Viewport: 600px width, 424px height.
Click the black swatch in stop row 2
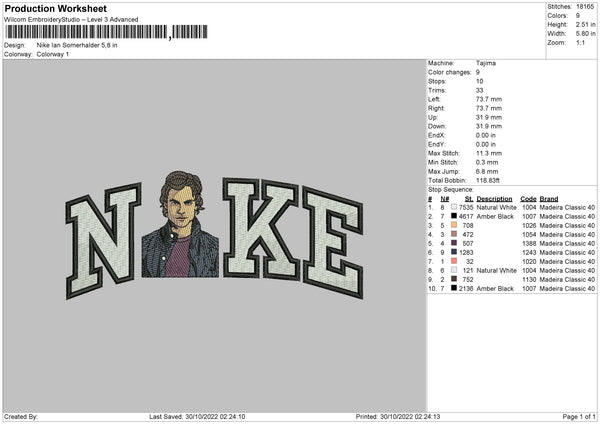(x=454, y=216)
